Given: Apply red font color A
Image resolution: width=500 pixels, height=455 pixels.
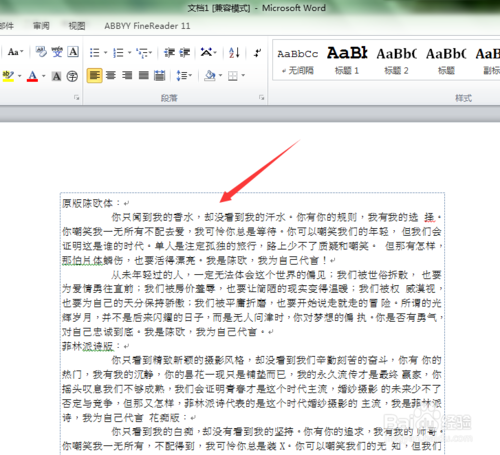Looking at the screenshot, I should (x=32, y=76).
